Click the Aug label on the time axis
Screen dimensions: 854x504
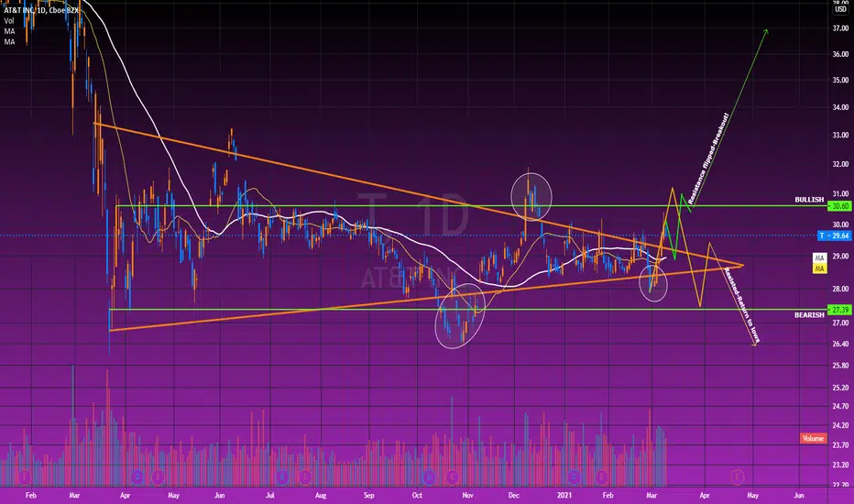(321, 495)
